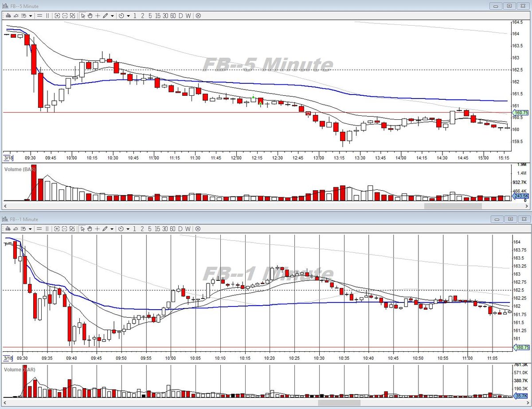Click red down-arrow trade marker near 12:50
The width and height of the screenshot is (532, 409).
point(308,114)
